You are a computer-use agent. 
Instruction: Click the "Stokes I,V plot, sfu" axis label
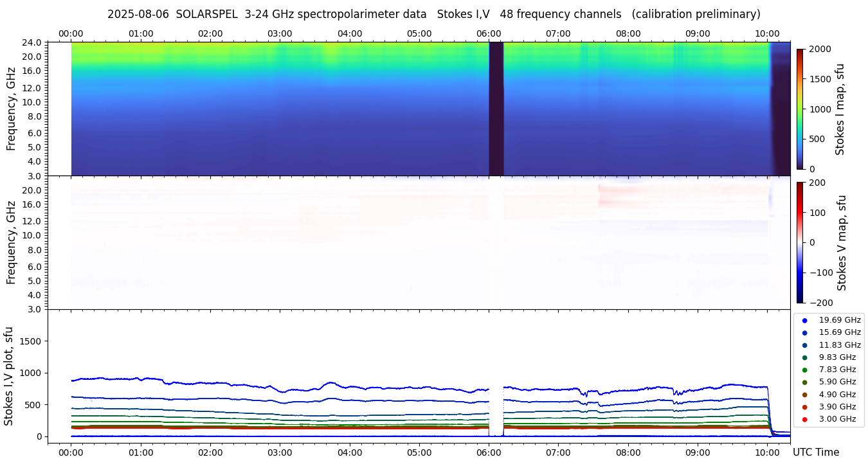9,376
